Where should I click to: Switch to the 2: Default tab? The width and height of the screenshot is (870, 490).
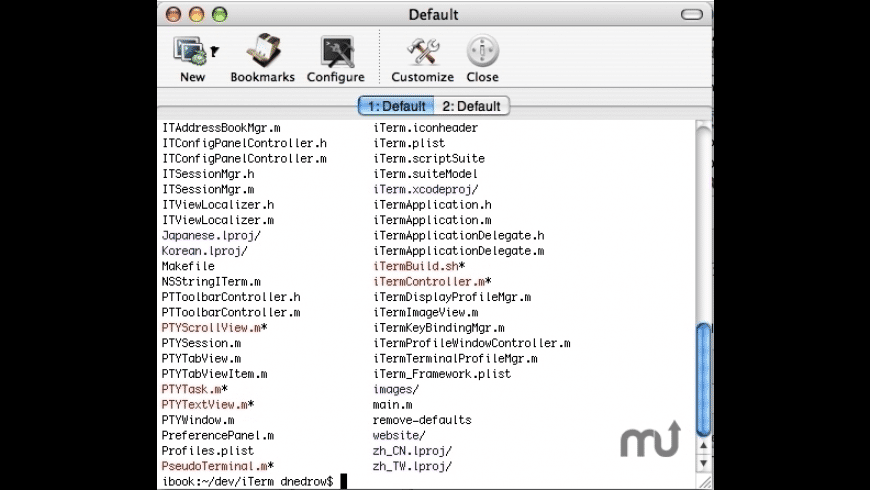tap(472, 106)
